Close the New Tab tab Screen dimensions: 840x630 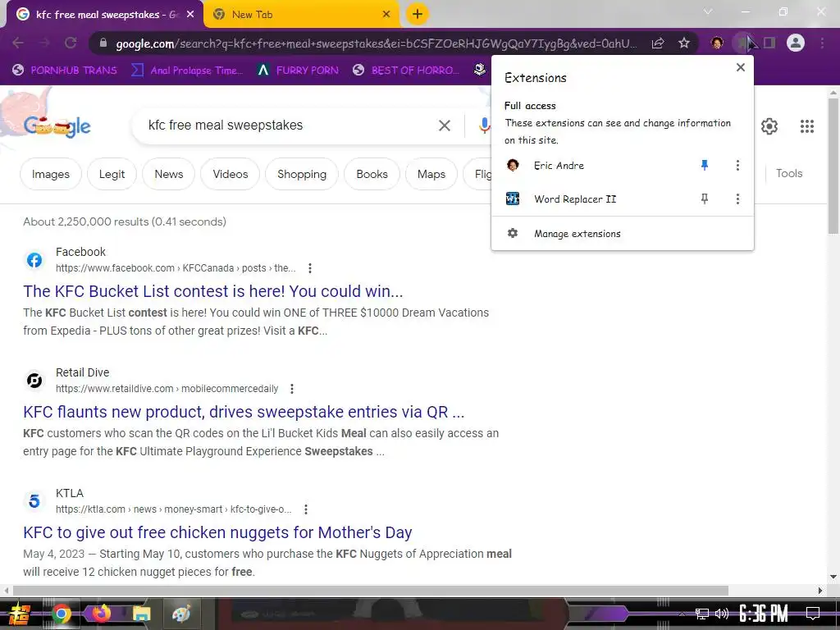pos(386,15)
